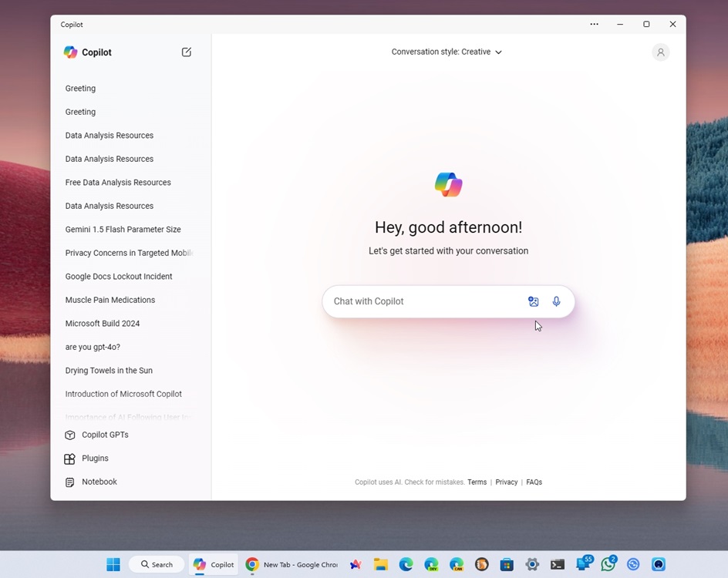
Task: Click the add image icon in chat bar
Action: point(534,301)
